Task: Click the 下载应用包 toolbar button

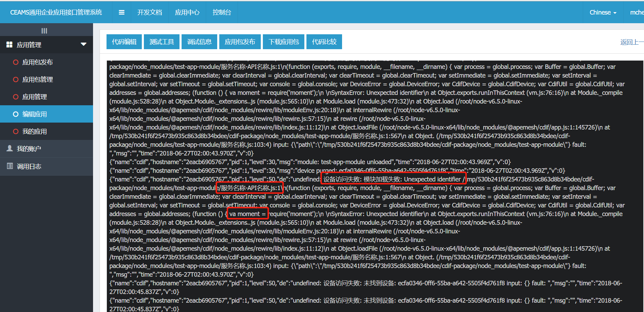Action: tap(284, 42)
